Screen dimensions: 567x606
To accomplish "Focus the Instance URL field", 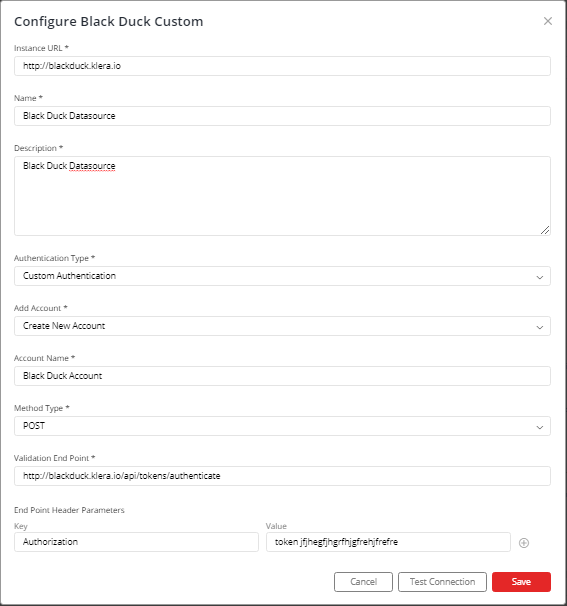I will pyautogui.click(x=282, y=66).
